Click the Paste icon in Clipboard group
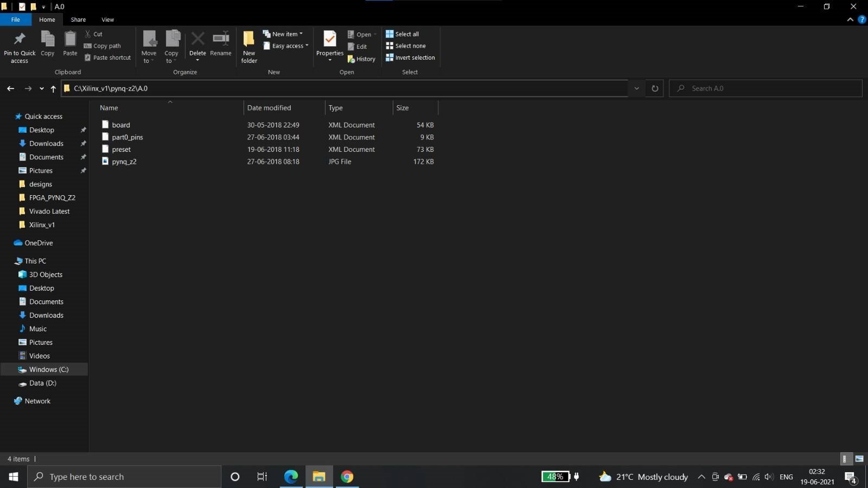Image resolution: width=868 pixels, height=488 pixels. [x=70, y=40]
